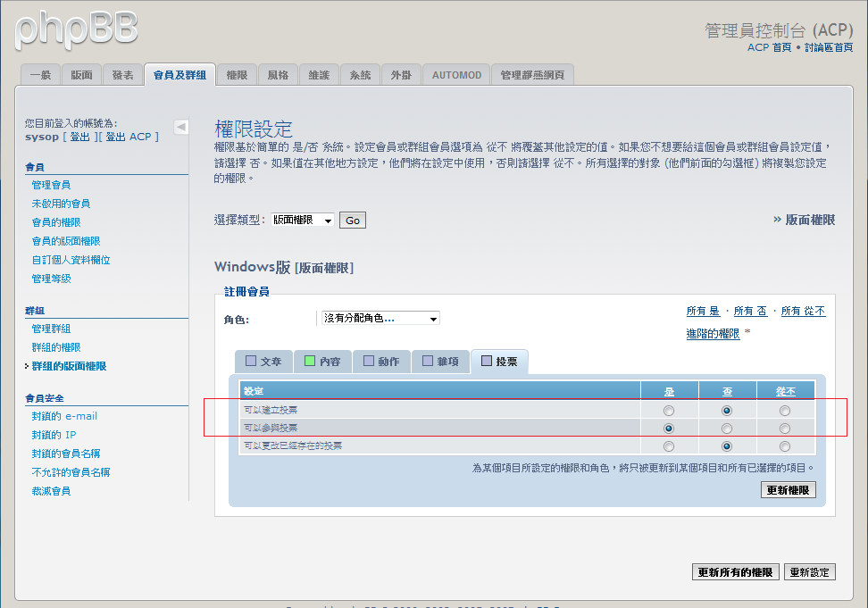Screen dimensions: 868x608
Task: Click the square icon on the 雜項 tab
Action: [428, 362]
